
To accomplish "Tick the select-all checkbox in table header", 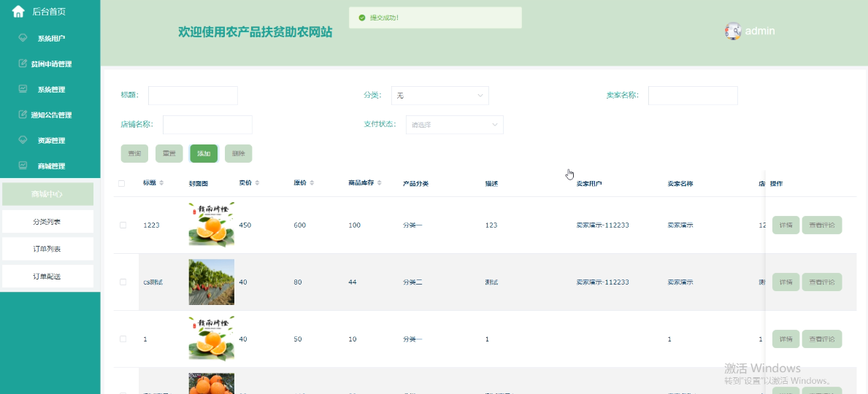I will click(122, 184).
